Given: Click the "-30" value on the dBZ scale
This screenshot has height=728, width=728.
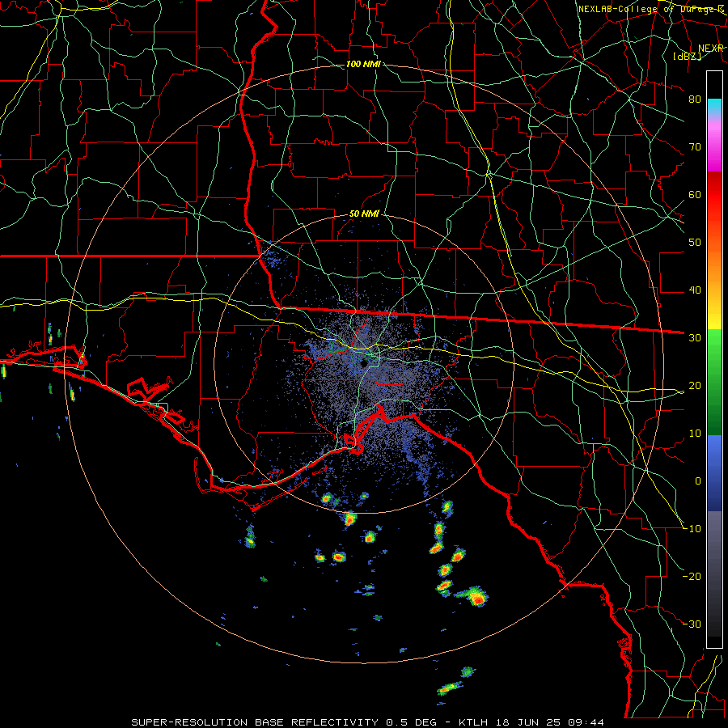Looking at the screenshot, I should point(692,624).
